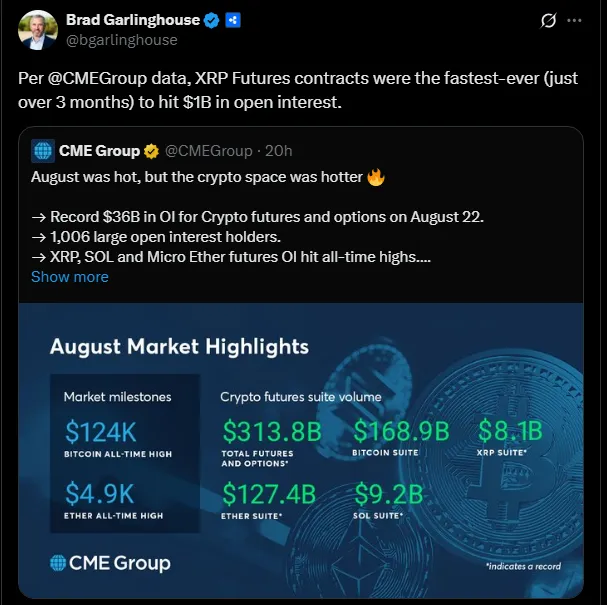Open Brad Garlinghouse's profile avatar
607x605 pixels.
[38, 30]
